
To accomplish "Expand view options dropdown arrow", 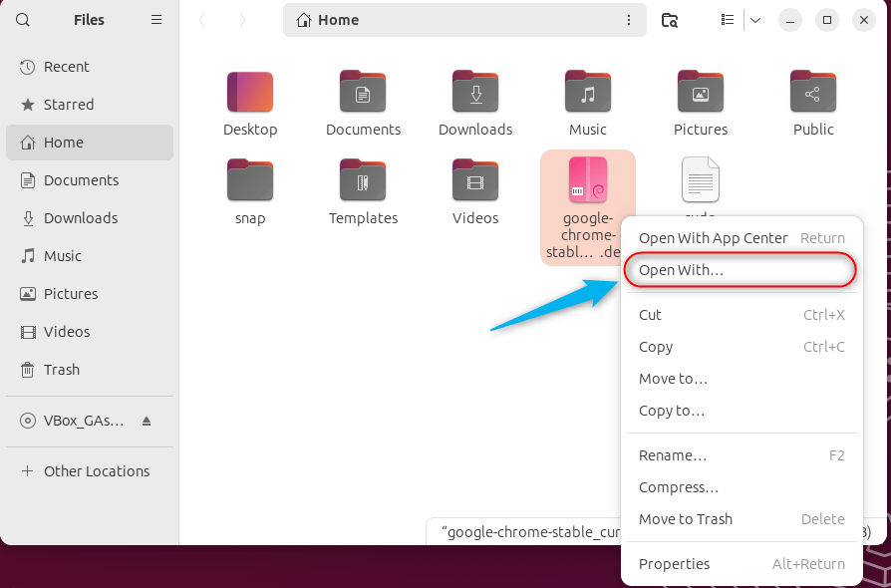I will point(755,20).
